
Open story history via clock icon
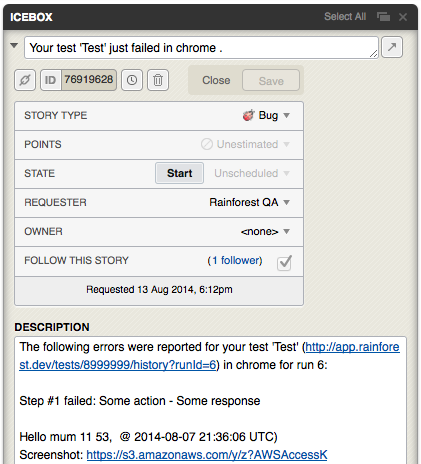click(132, 80)
